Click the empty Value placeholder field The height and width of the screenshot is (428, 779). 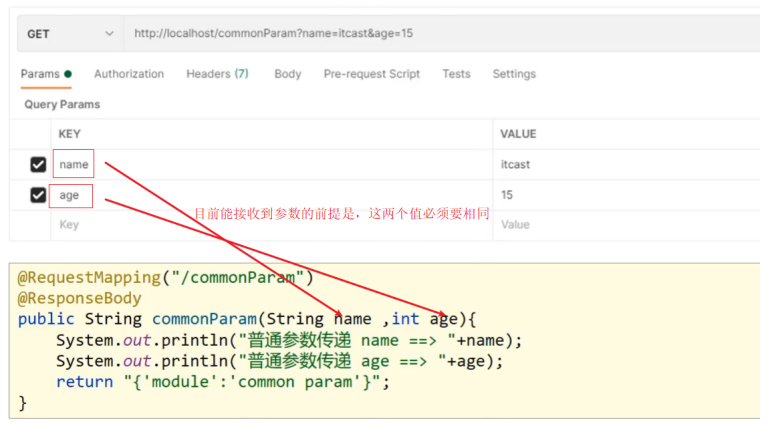point(626,225)
